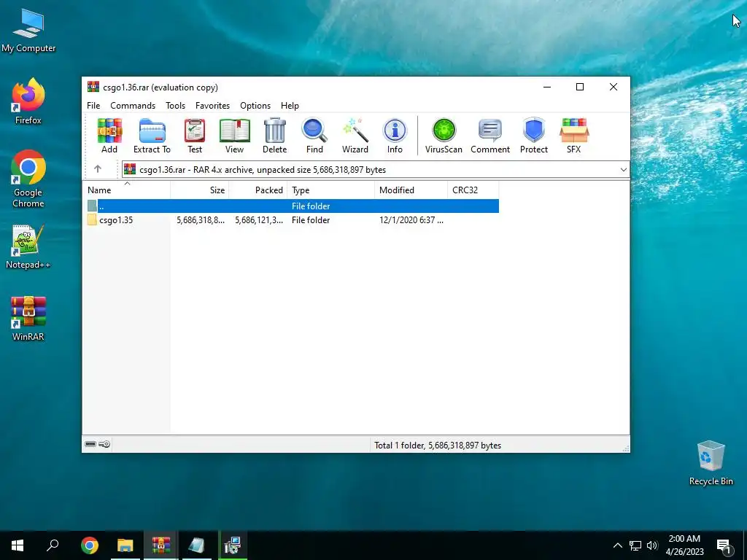The height and width of the screenshot is (560, 747).
Task: Show hidden system tray icons chevron
Action: pyautogui.click(x=617, y=545)
